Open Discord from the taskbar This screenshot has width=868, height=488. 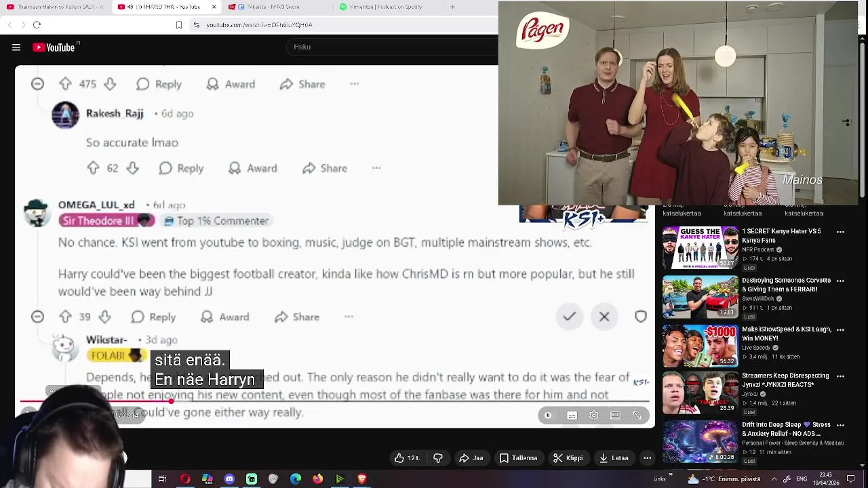pyautogui.click(x=229, y=479)
